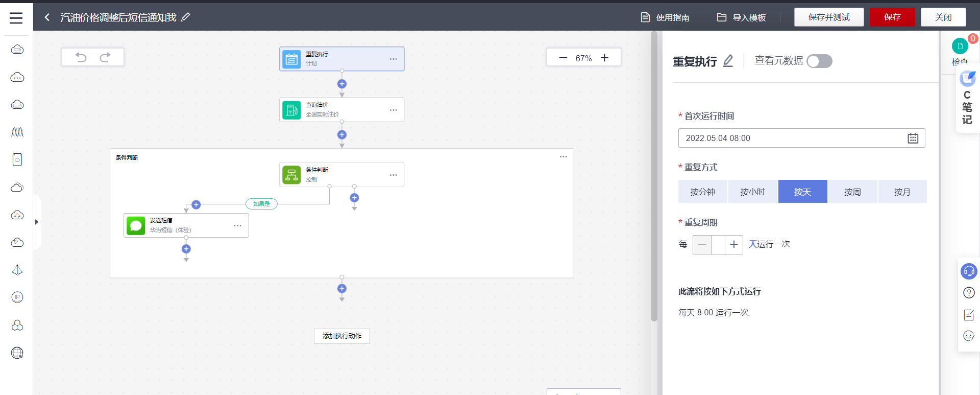The image size is (980, 395).
Task: Click the 添加执行动作 button
Action: (342, 336)
